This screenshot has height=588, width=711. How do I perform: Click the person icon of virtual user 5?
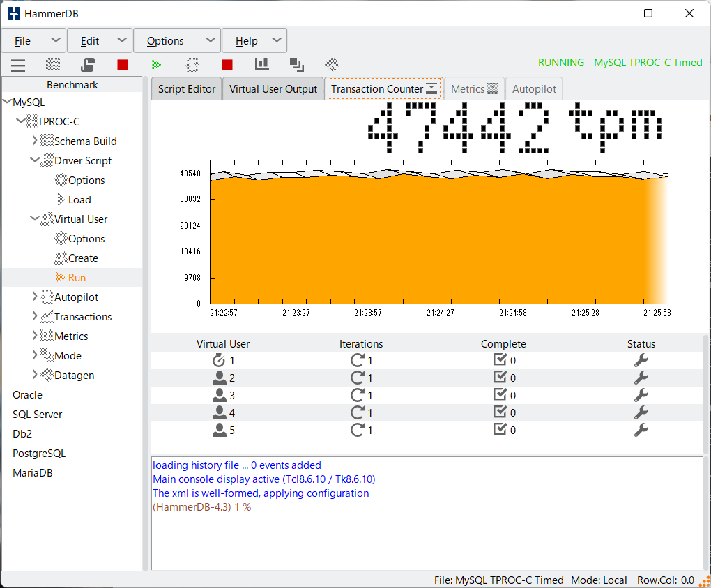click(x=220, y=430)
